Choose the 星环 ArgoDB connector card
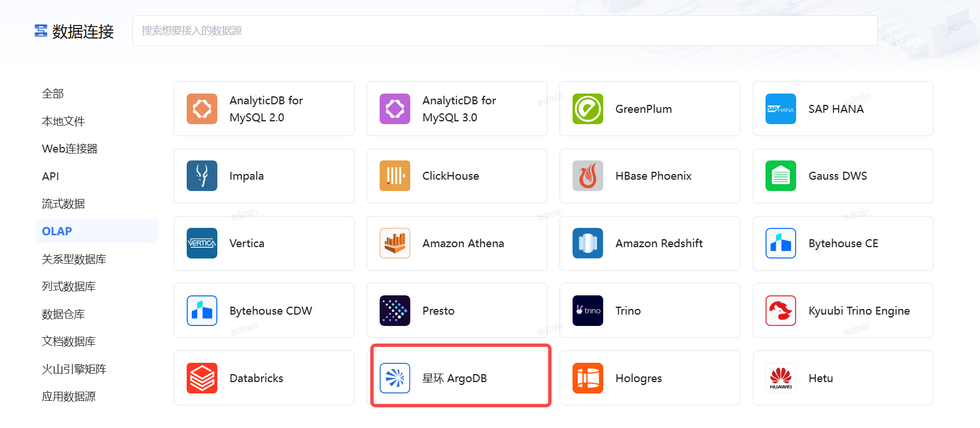Viewport: 980px width, 428px height. pyautogui.click(x=460, y=378)
